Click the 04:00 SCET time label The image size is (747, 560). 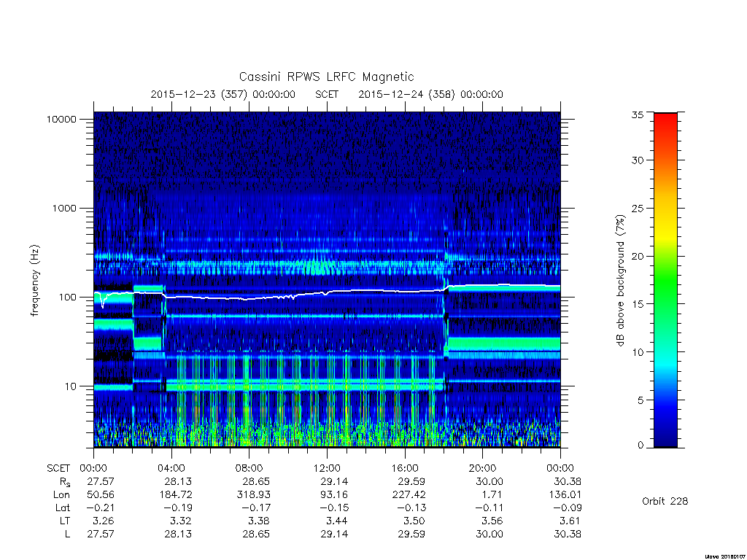[171, 468]
